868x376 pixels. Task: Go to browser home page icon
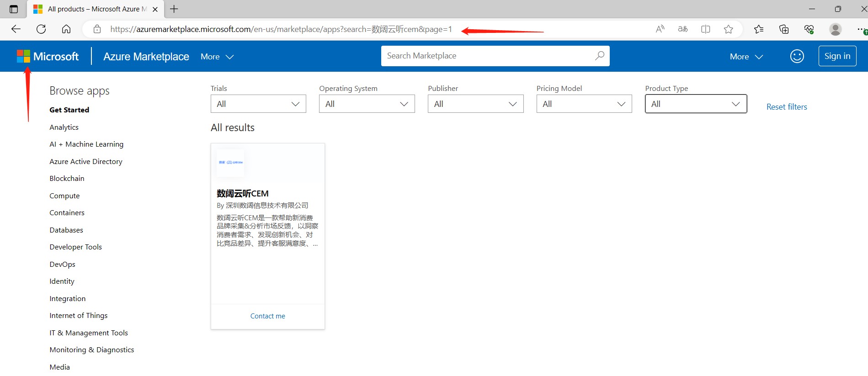pos(66,29)
